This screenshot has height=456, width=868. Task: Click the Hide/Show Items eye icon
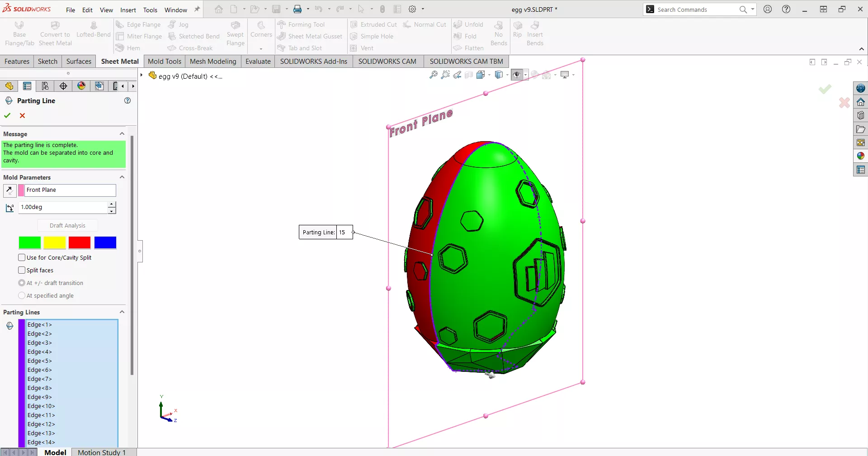coord(517,75)
